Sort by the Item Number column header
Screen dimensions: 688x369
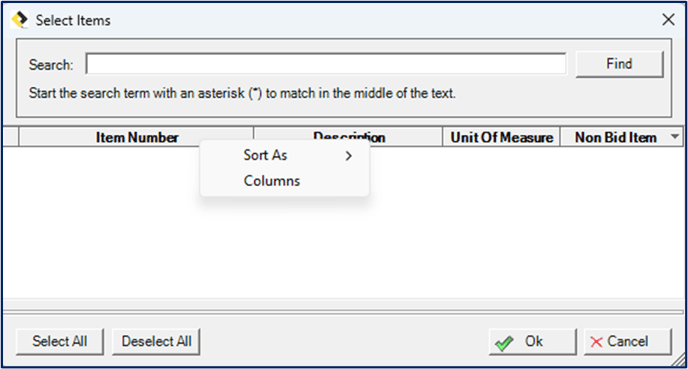click(136, 137)
